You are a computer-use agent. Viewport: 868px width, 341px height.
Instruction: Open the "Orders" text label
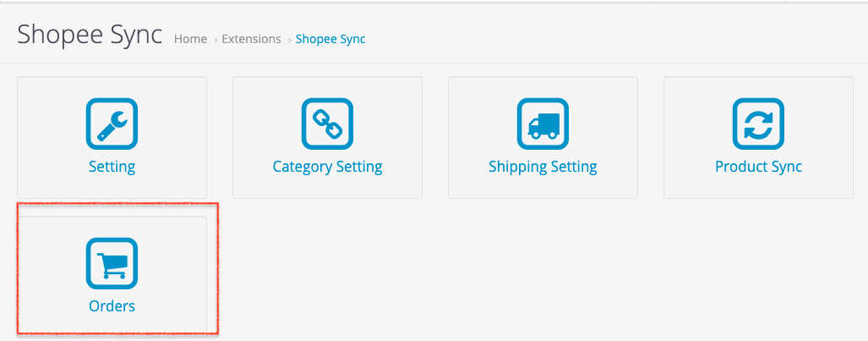[x=112, y=305]
